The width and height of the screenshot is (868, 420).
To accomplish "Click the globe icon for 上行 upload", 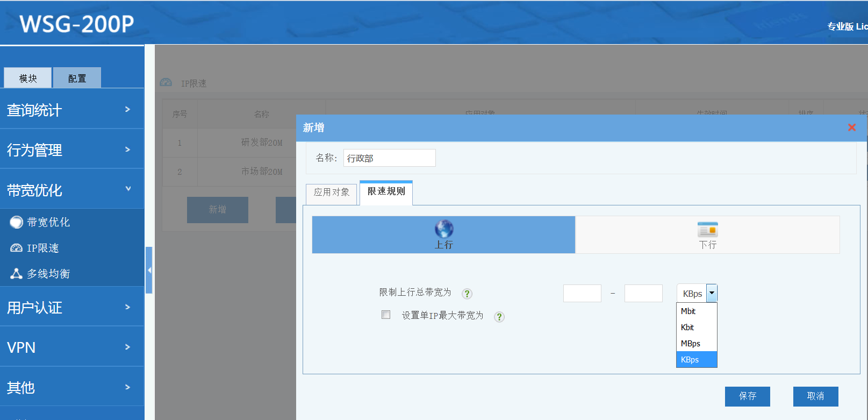I will click(x=444, y=229).
